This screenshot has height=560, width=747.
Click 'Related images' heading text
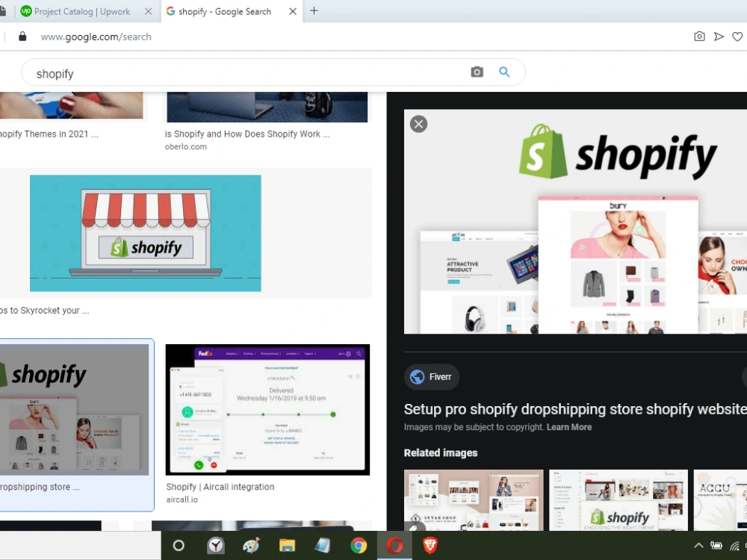pos(441,453)
